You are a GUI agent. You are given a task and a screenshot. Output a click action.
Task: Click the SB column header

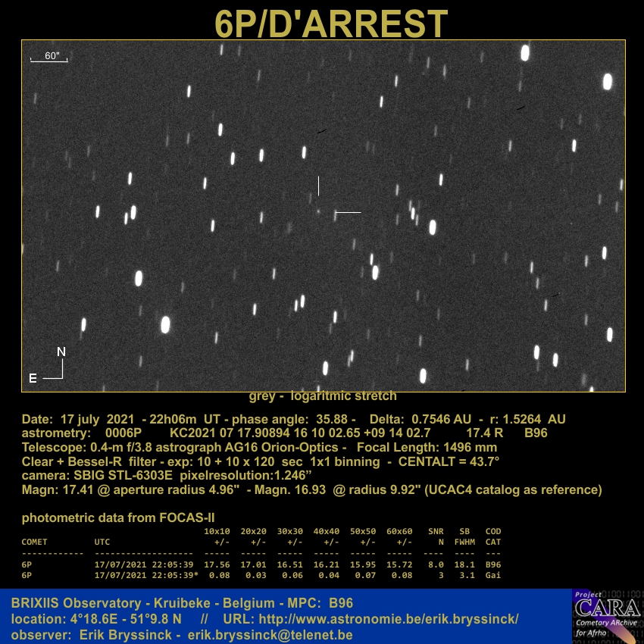pos(464,531)
